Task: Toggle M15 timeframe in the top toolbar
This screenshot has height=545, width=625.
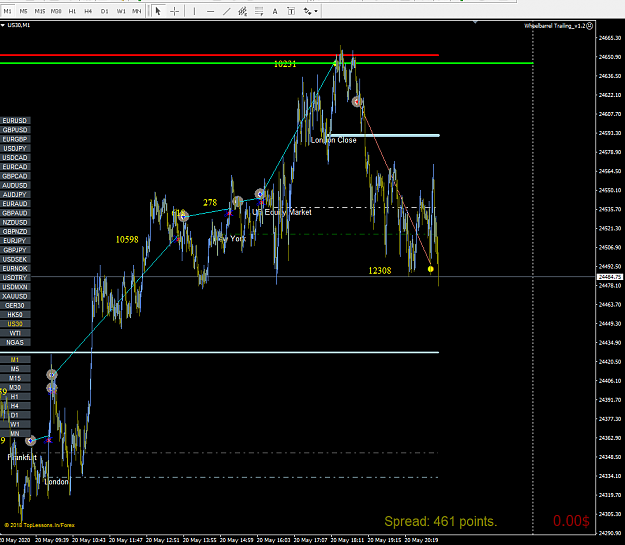Action: [x=40, y=11]
